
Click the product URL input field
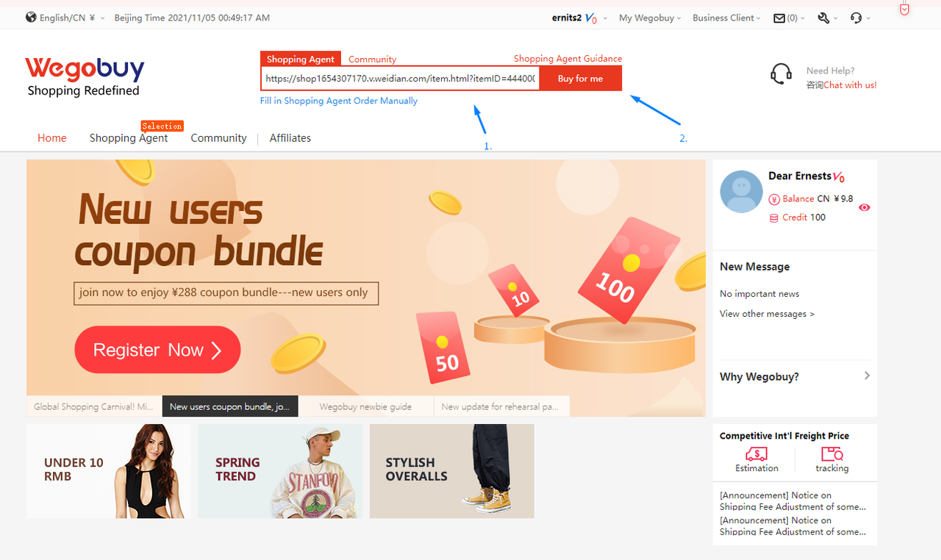[x=401, y=79]
